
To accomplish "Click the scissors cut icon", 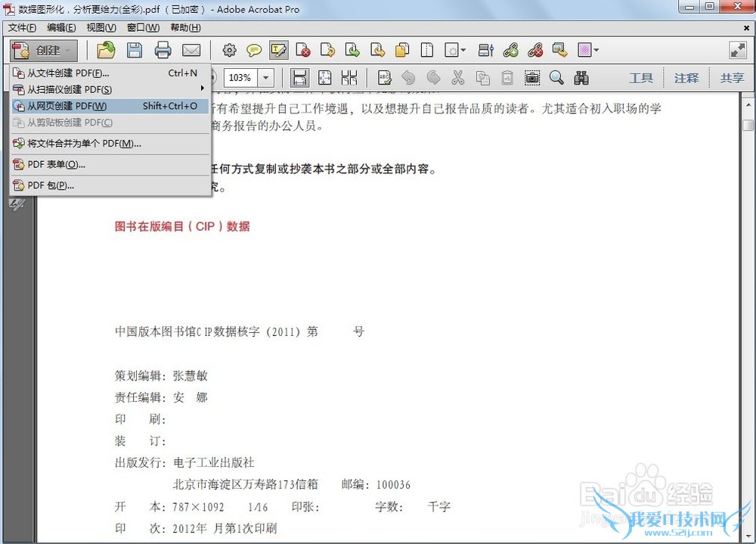I will pos(458,78).
